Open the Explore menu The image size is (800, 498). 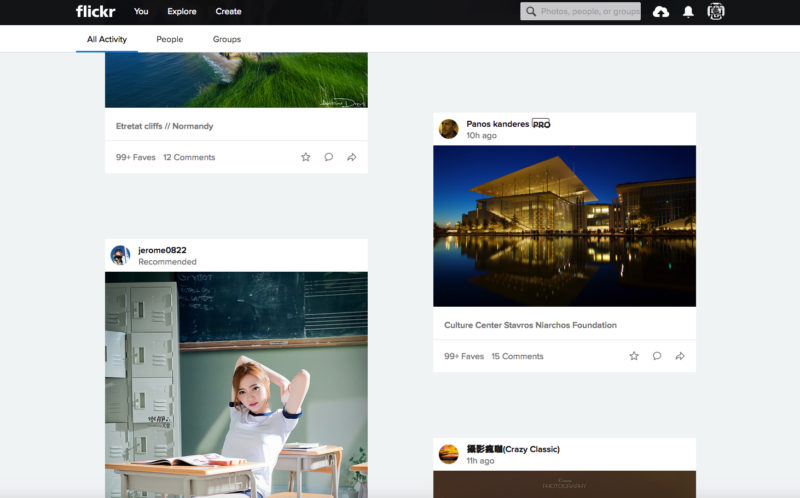182,12
